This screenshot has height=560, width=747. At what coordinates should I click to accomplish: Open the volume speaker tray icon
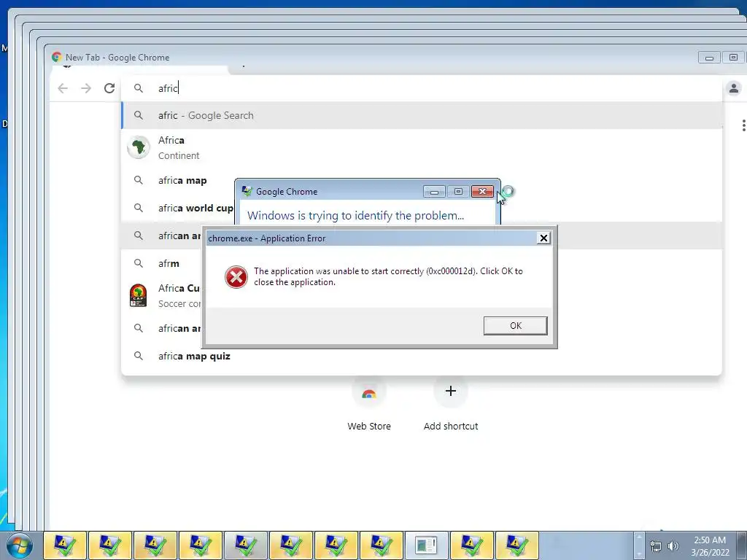[673, 546]
